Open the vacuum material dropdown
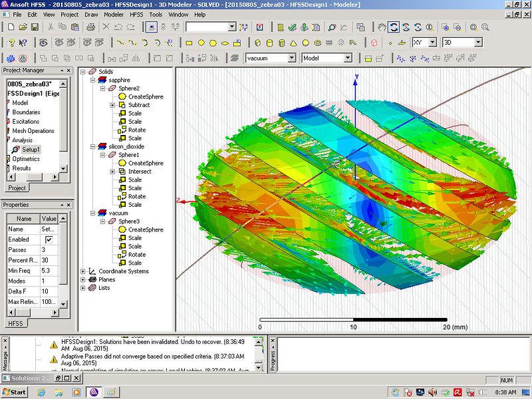The width and height of the screenshot is (532, 399). [x=291, y=59]
